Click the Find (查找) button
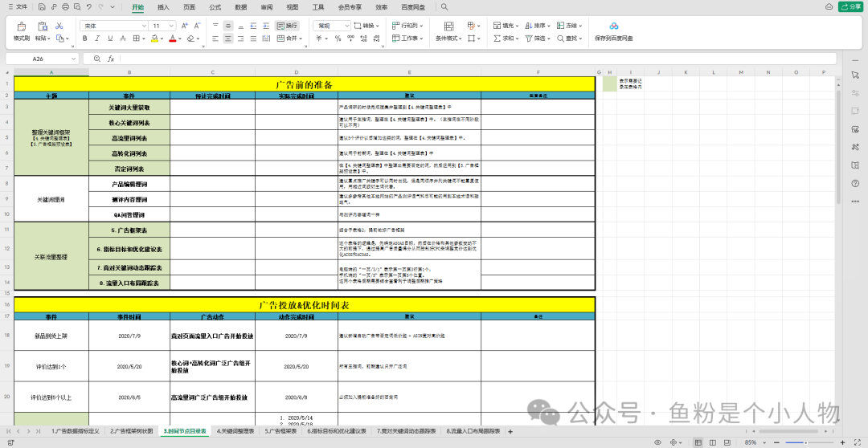868x448 pixels. [x=570, y=39]
